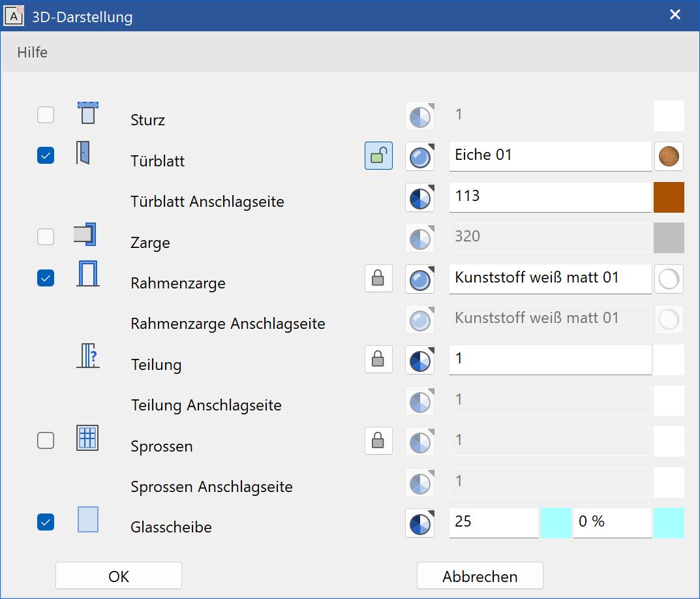Screen dimensions: 700x599
Task: Click the surface type icon for Rahmenzarge
Action: (420, 280)
